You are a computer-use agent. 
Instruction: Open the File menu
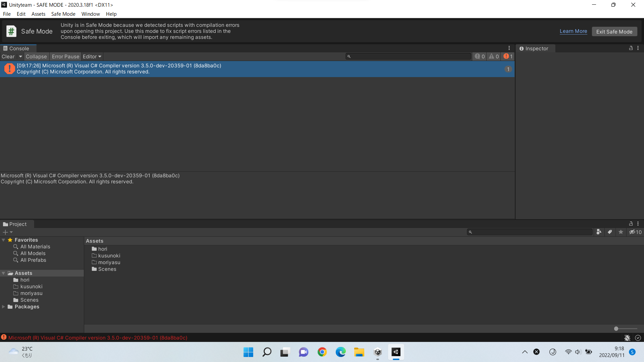tap(7, 14)
